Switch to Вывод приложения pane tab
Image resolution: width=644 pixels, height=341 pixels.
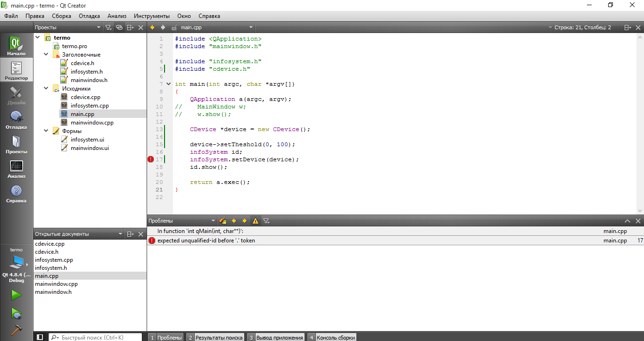tap(276, 337)
